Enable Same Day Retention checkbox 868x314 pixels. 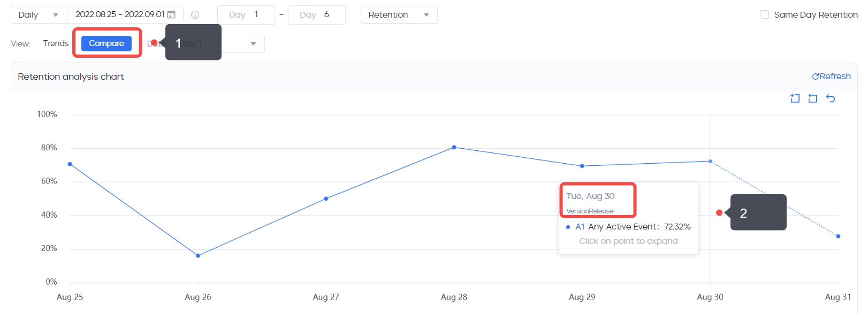[765, 14]
